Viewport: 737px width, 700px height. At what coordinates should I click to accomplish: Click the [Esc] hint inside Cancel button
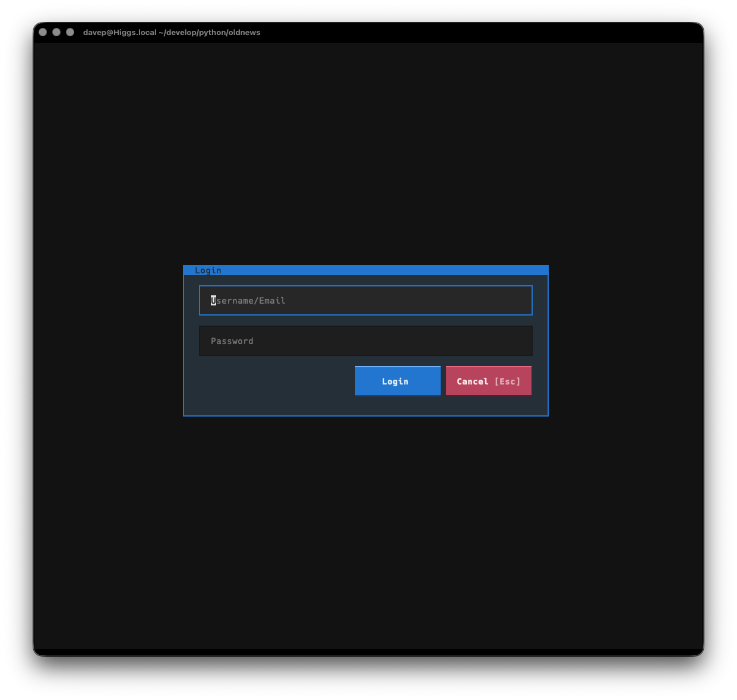(508, 381)
